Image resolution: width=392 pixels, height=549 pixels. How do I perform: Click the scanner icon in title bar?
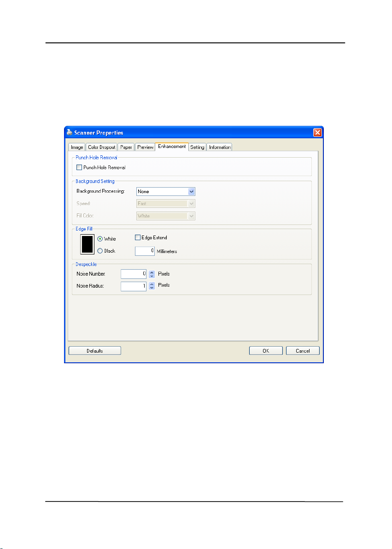click(70, 133)
